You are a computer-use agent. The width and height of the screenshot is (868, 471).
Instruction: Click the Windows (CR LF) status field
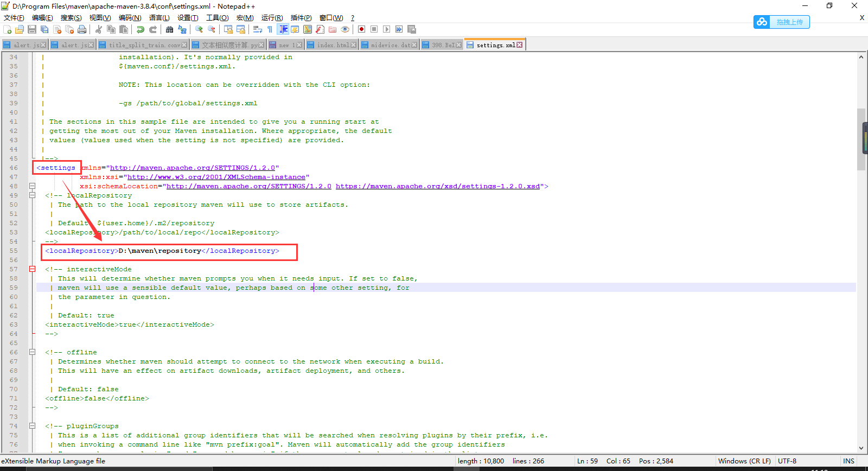tap(744, 461)
